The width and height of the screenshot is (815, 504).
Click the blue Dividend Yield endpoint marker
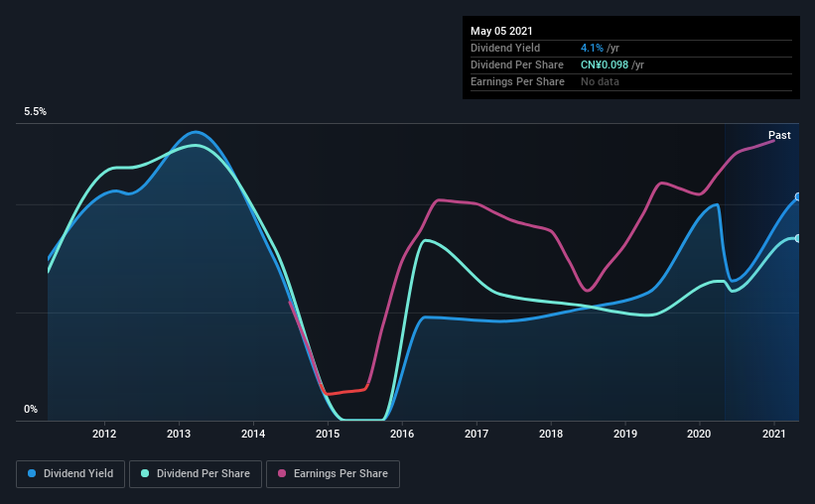798,196
